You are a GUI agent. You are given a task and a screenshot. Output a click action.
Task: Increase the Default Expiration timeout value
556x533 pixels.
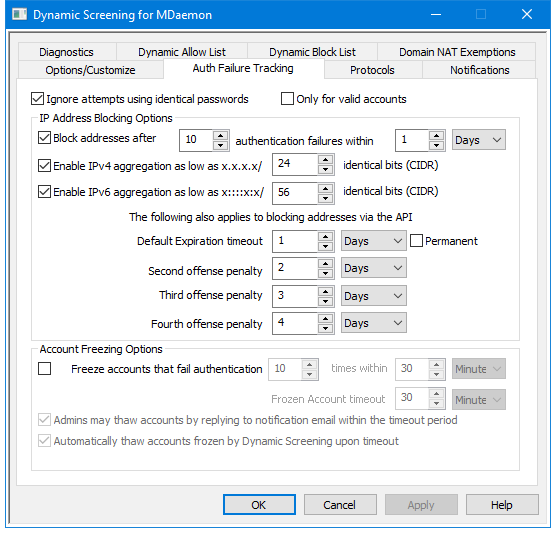(x=325, y=237)
